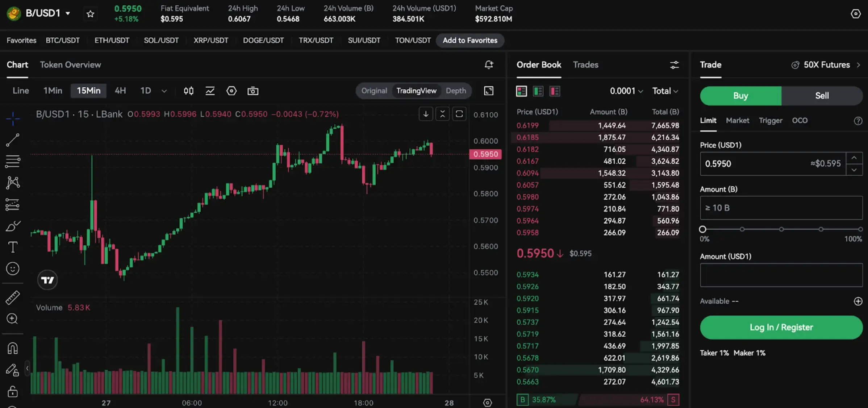Open the order book precision dropdown showing 0.0001
This screenshot has height=408, width=868.
[x=626, y=91]
